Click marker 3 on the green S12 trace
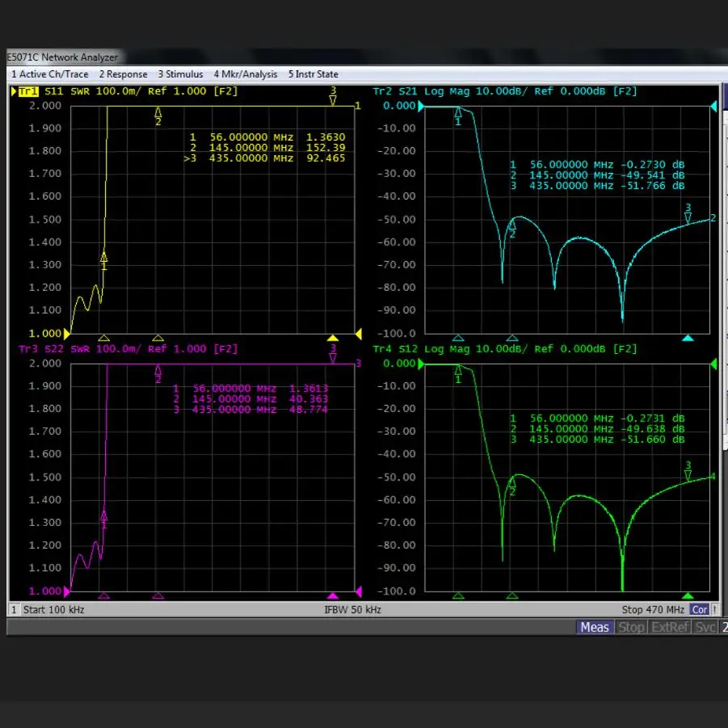The height and width of the screenshot is (728, 728). click(688, 473)
